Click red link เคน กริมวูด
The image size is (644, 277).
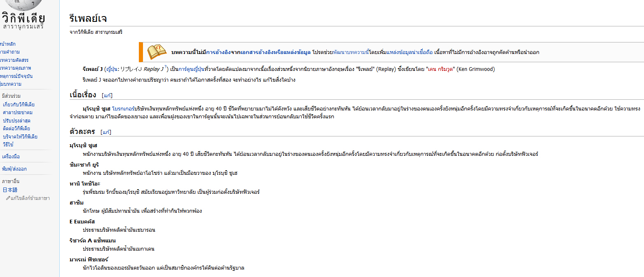(441, 69)
